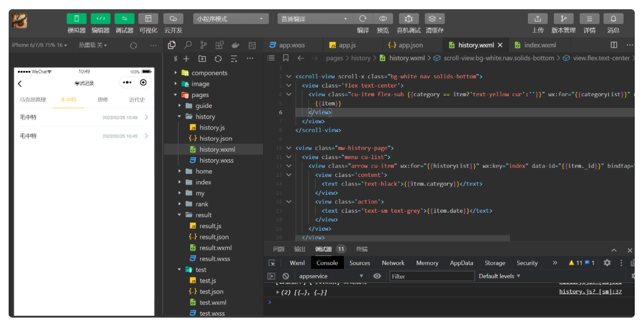
Task: Switch to the index.wxml editor tab
Action: pyautogui.click(x=540, y=45)
